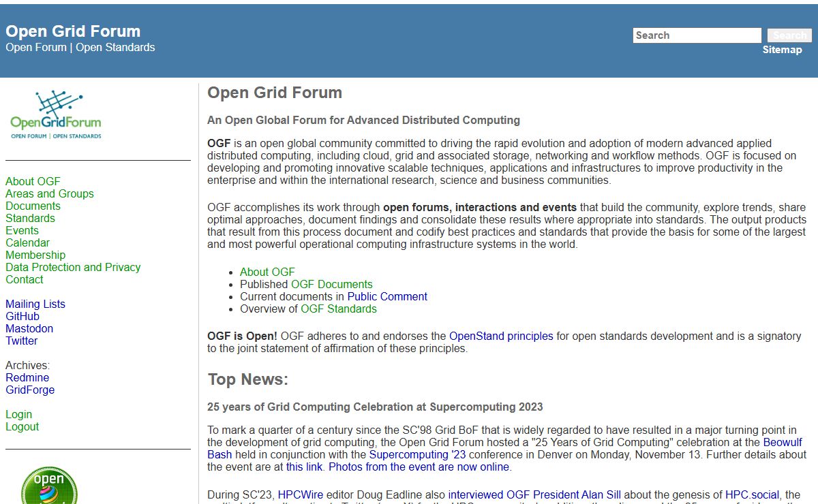Open the Twitter link

(x=22, y=341)
